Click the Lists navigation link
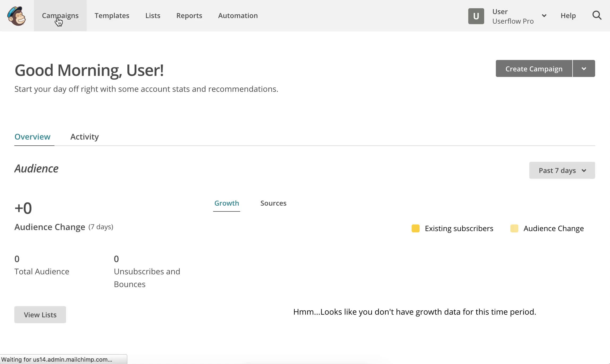Screen dimensions: 610x364 coord(153,16)
